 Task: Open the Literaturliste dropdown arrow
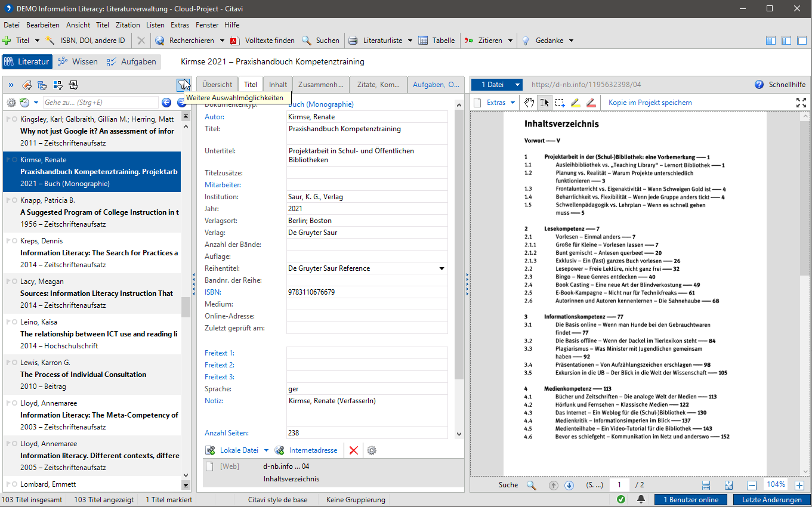click(x=409, y=41)
